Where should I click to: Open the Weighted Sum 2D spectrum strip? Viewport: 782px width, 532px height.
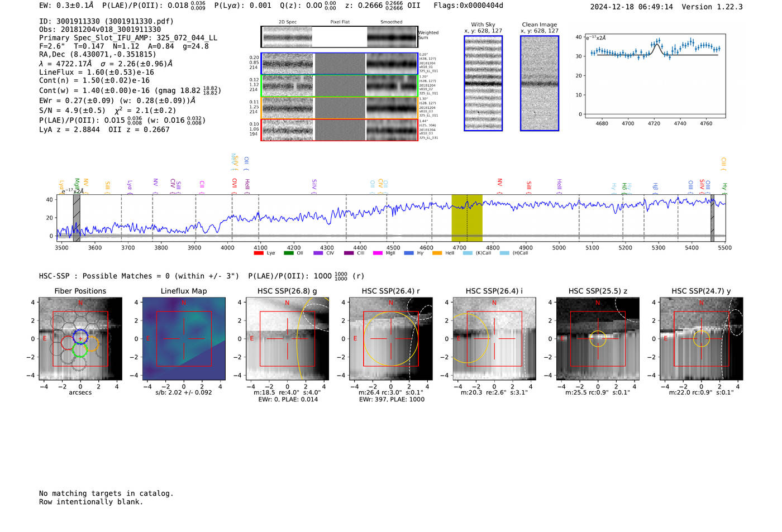click(x=339, y=37)
